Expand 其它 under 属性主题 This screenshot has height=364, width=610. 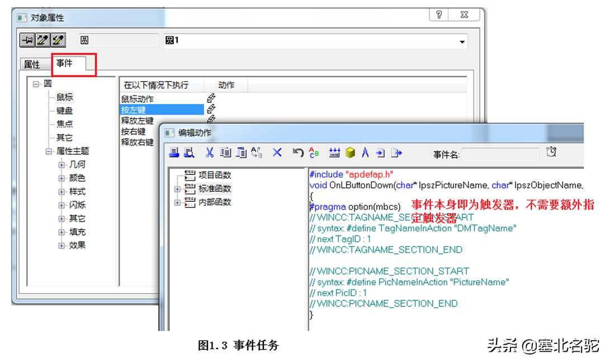click(x=62, y=219)
